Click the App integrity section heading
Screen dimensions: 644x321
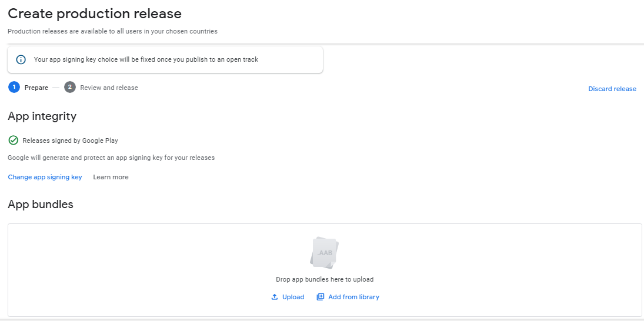(x=42, y=116)
